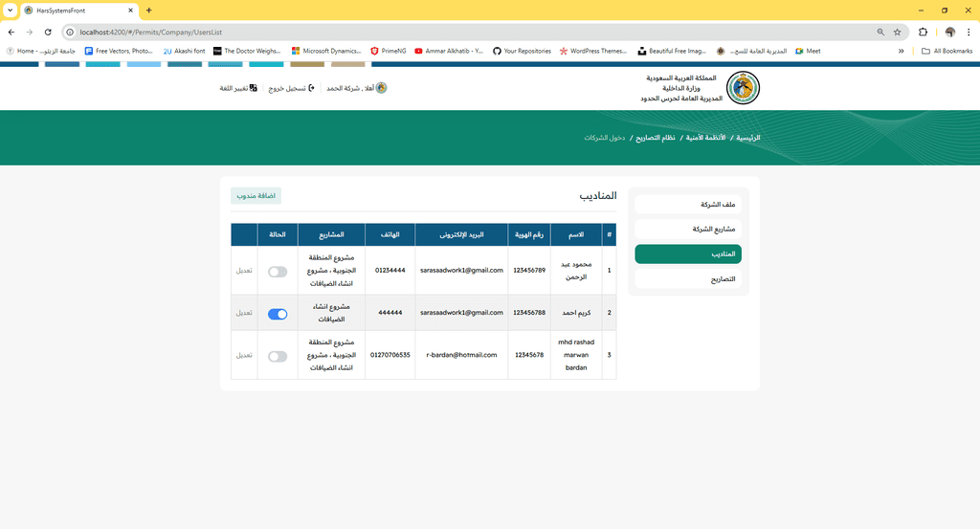This screenshot has height=529, width=980.
Task: Disable status switch for كريم احمد
Action: [278, 314]
